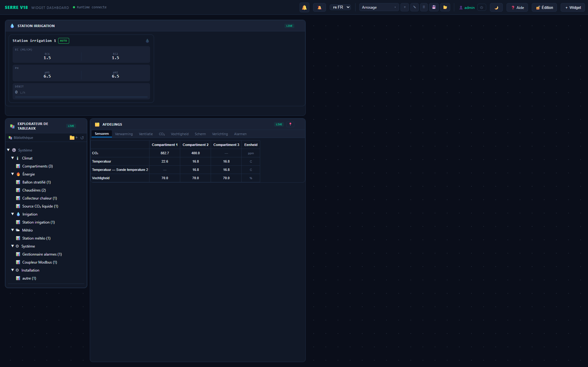Collapse the Installation tree branch

click(13, 270)
